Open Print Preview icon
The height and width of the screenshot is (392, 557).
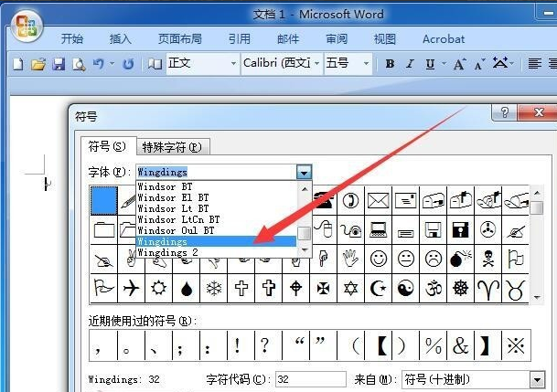point(79,64)
